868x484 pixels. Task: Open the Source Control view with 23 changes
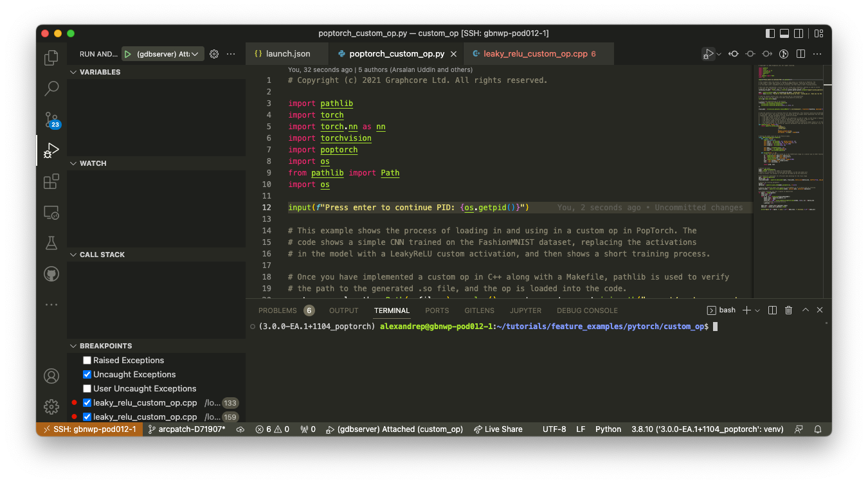(51, 120)
